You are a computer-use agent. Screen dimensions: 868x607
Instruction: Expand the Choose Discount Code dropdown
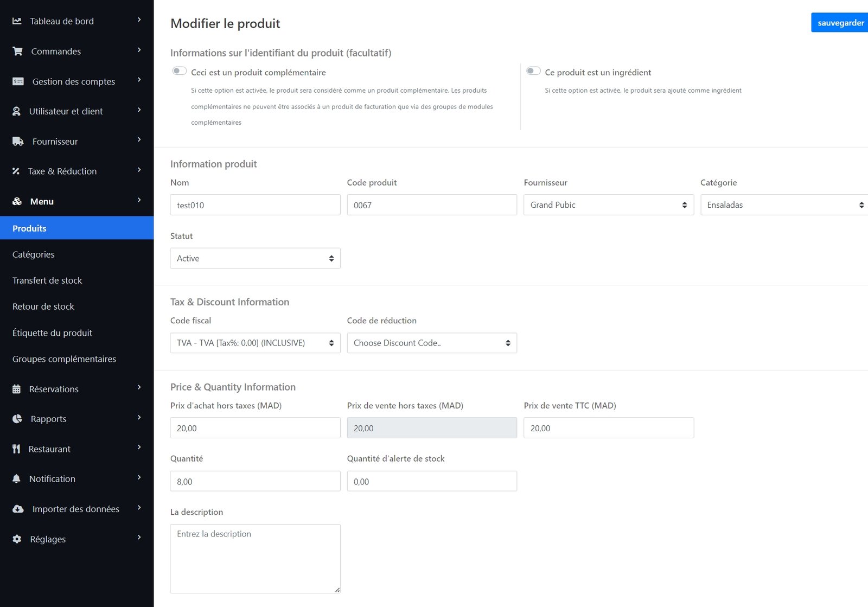[432, 343]
